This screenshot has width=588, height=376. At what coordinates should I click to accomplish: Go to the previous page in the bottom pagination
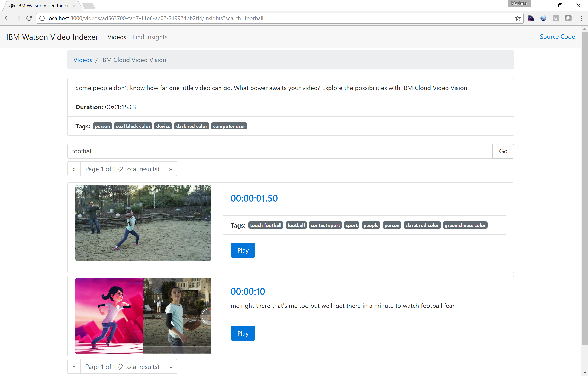(x=74, y=367)
